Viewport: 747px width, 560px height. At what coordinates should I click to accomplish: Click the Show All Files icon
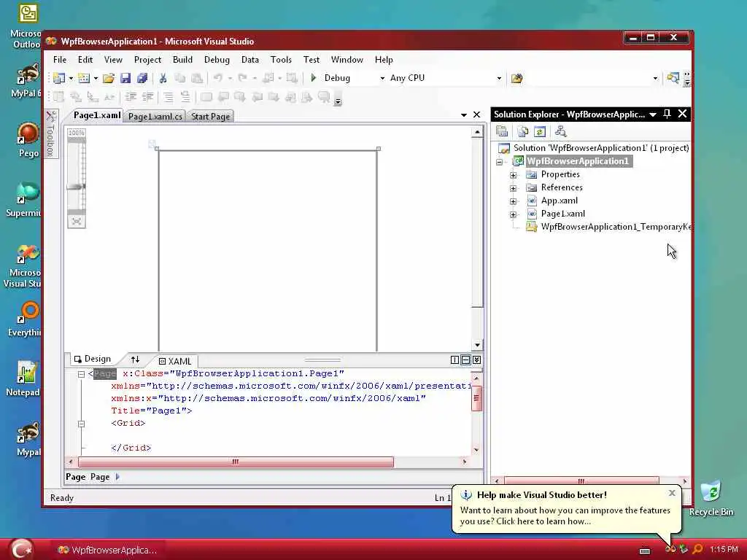(522, 131)
